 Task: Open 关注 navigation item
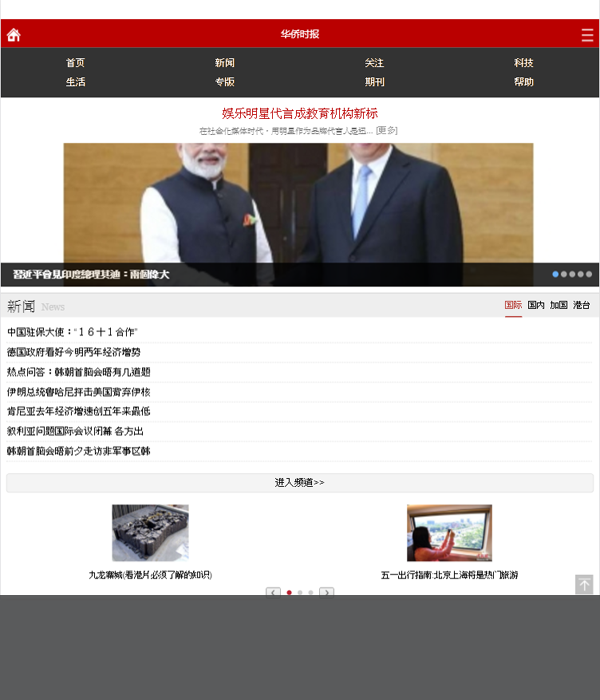point(374,62)
